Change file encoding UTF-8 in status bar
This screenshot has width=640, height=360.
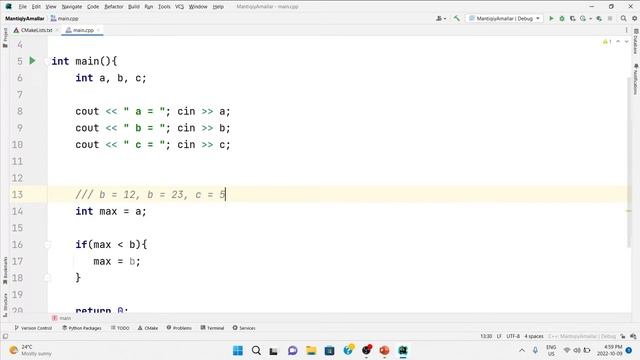(x=513, y=336)
